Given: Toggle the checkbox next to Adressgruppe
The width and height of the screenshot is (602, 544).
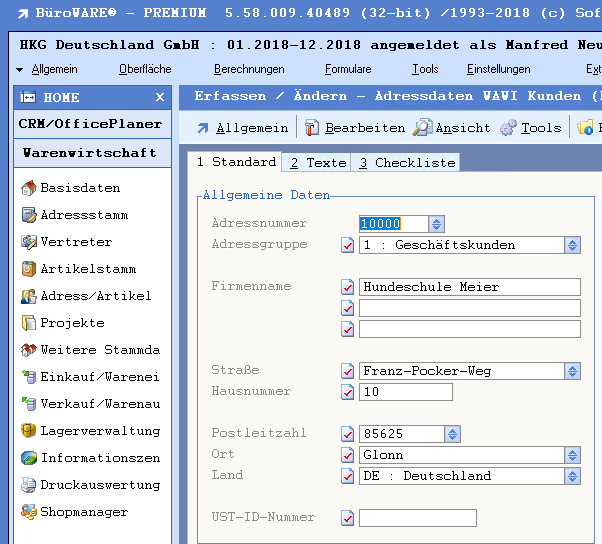Looking at the screenshot, I should pos(348,245).
